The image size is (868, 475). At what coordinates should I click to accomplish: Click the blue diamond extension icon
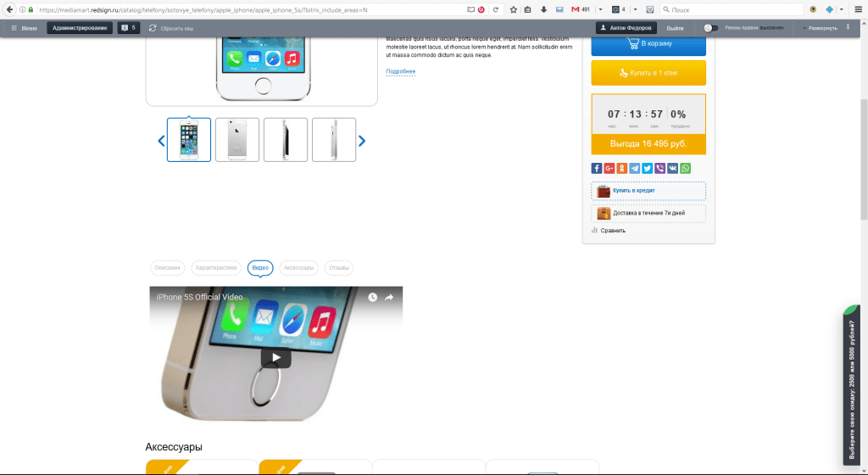829,9
